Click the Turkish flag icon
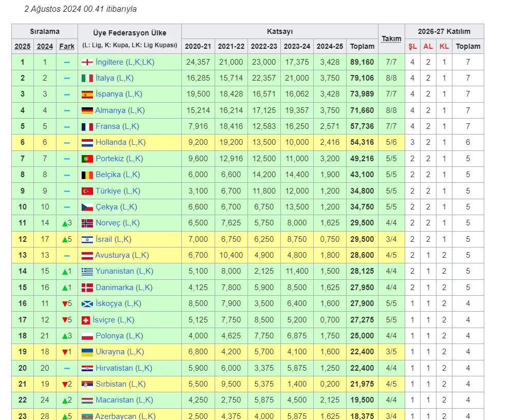 (87, 191)
